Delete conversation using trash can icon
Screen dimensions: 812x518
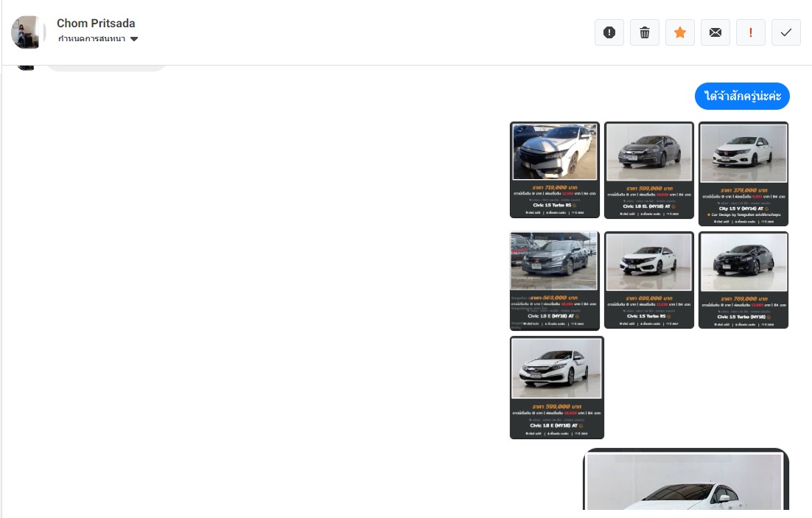click(x=644, y=32)
